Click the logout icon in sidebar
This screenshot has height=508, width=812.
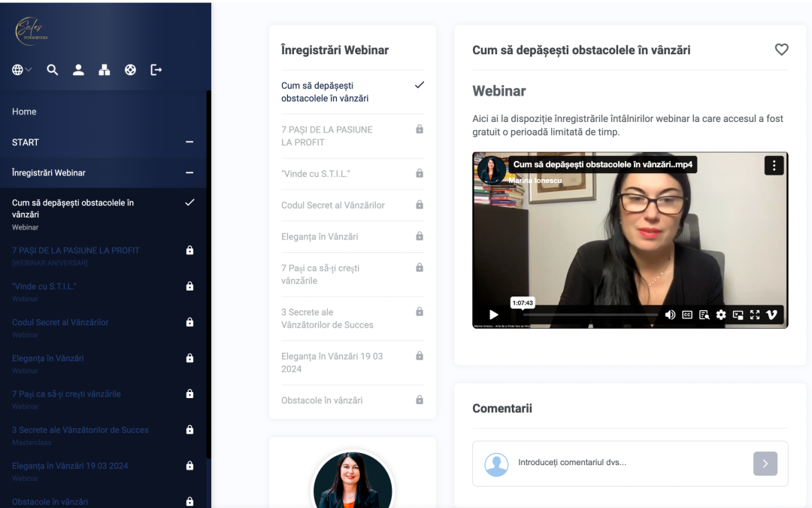click(x=156, y=70)
